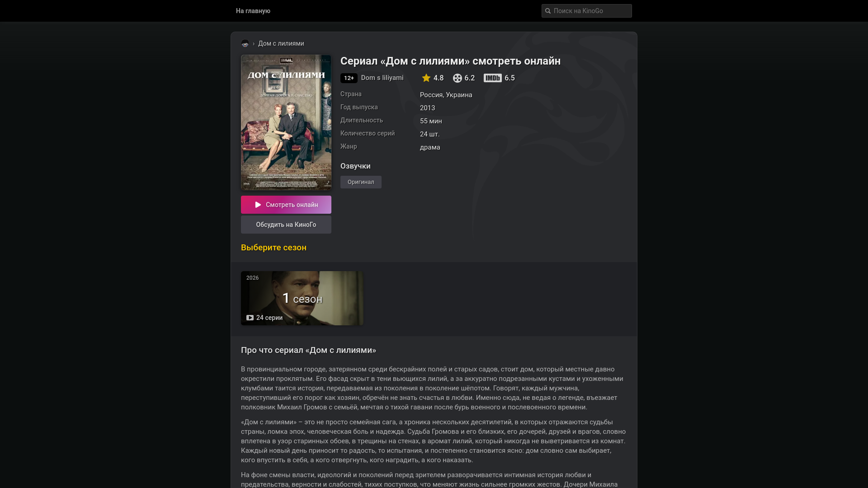Click the KinoGo home avatar icon in breadcrumb
The height and width of the screenshot is (488, 868).
(x=245, y=43)
